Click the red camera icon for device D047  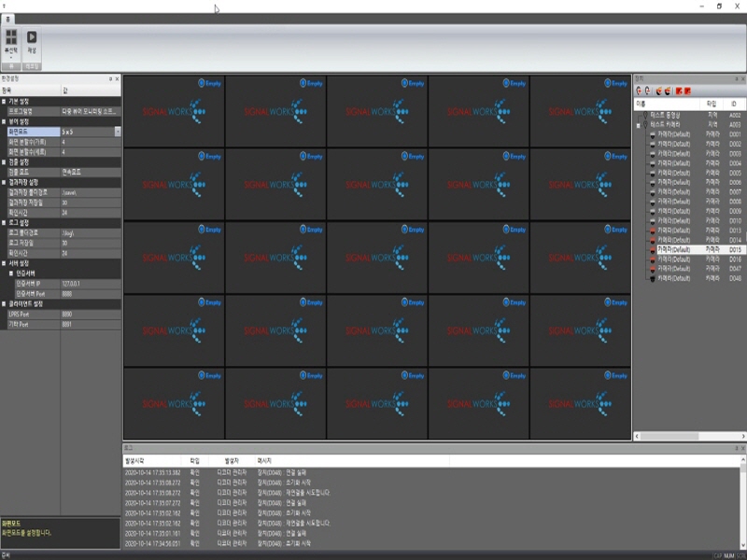tap(653, 269)
